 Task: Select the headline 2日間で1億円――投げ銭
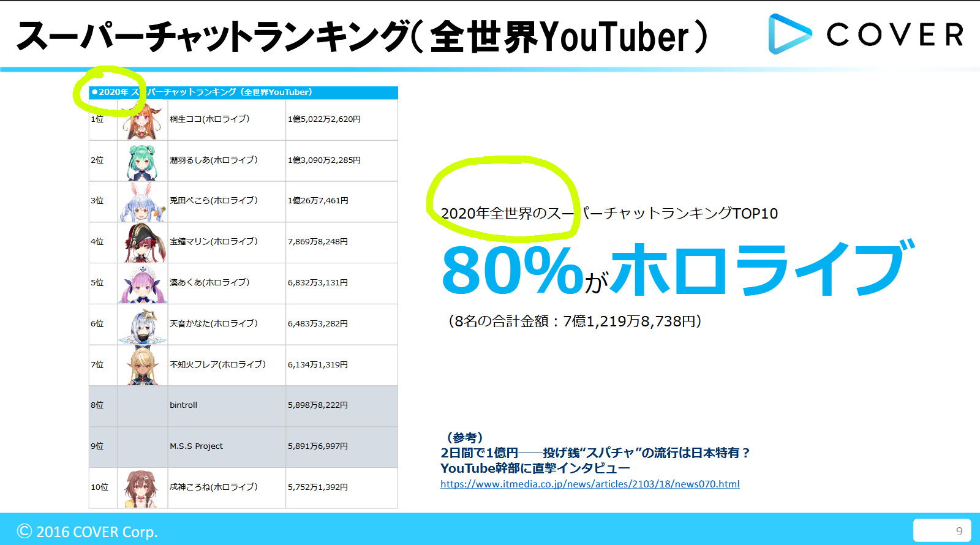click(595, 453)
